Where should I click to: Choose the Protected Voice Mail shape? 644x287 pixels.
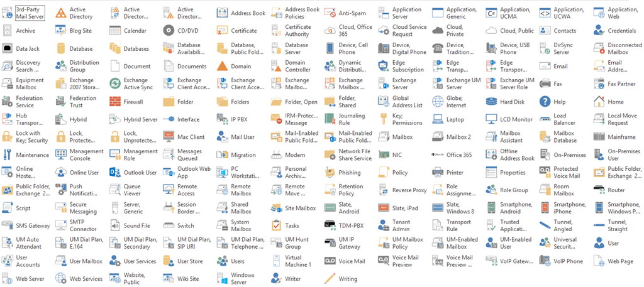(x=545, y=173)
